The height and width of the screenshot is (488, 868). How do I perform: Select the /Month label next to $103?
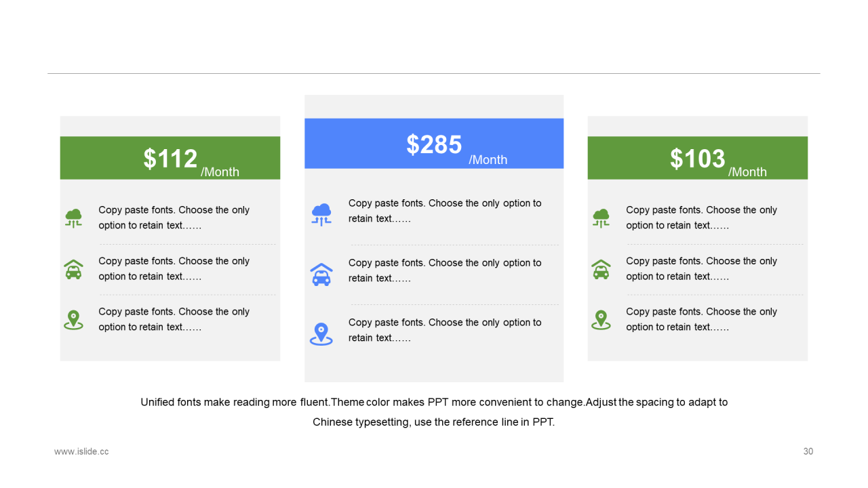pos(747,172)
